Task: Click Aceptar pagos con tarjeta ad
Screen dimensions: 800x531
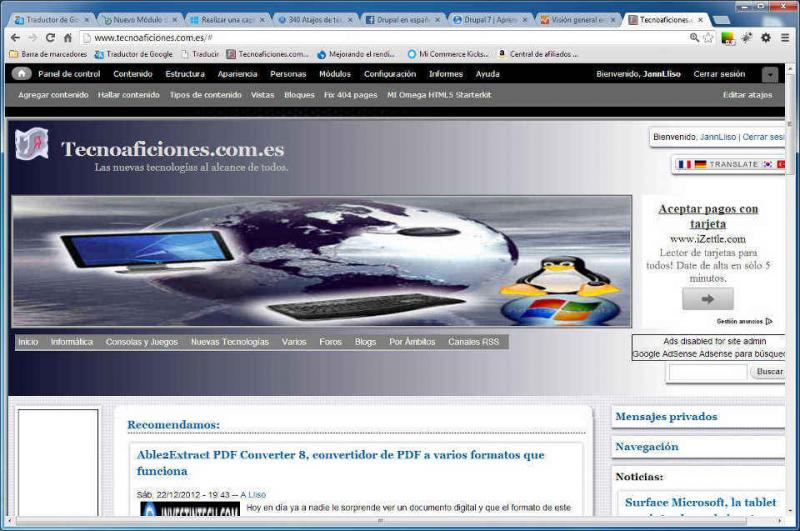Action: [708, 216]
